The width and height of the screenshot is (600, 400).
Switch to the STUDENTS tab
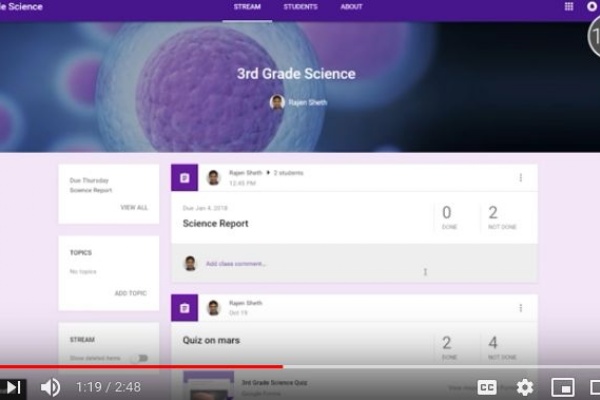300,7
